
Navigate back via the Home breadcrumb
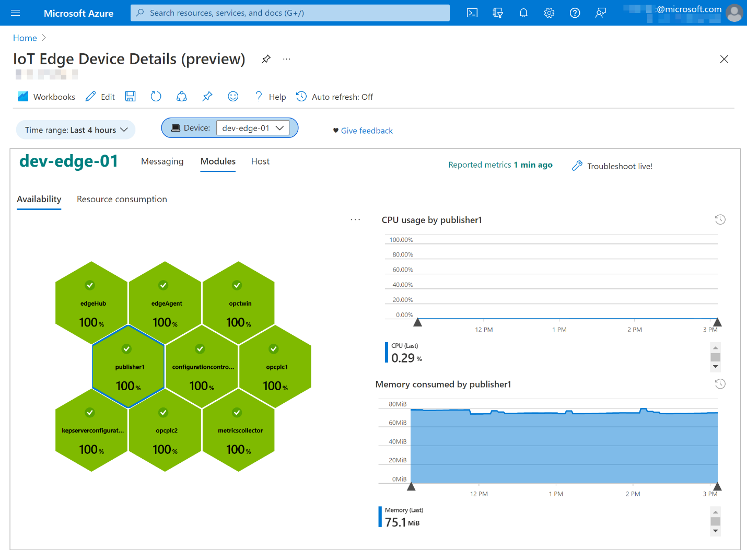pyautogui.click(x=25, y=38)
